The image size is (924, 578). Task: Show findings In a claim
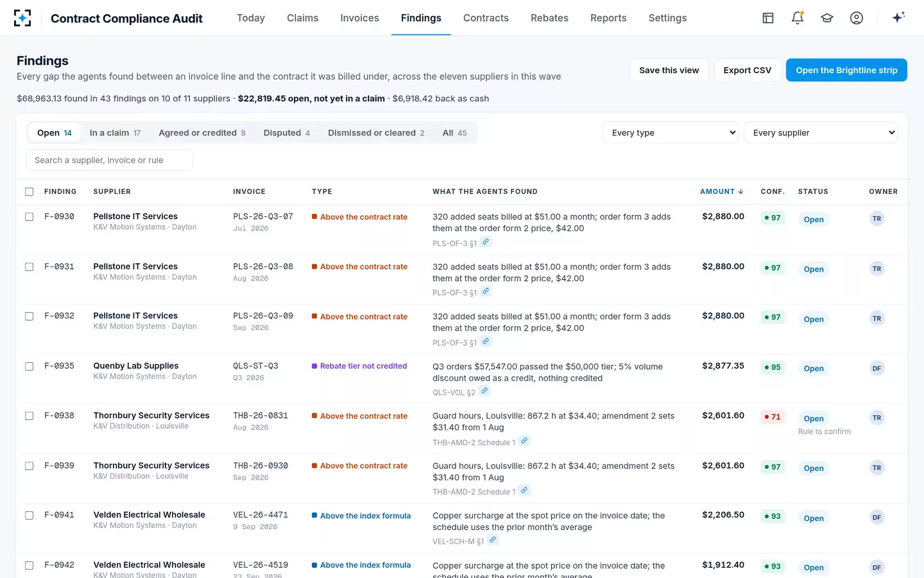(116, 133)
